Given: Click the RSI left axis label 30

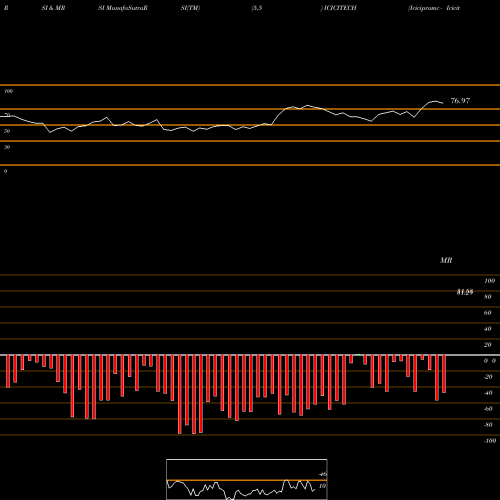Looking at the screenshot, I should (7, 147).
